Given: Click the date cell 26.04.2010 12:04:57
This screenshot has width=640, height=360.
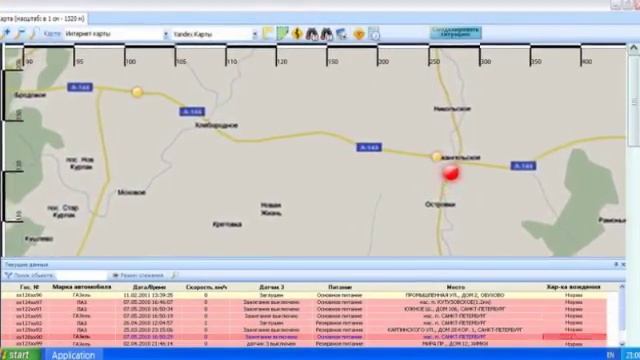Looking at the screenshot, I should pos(148,323).
